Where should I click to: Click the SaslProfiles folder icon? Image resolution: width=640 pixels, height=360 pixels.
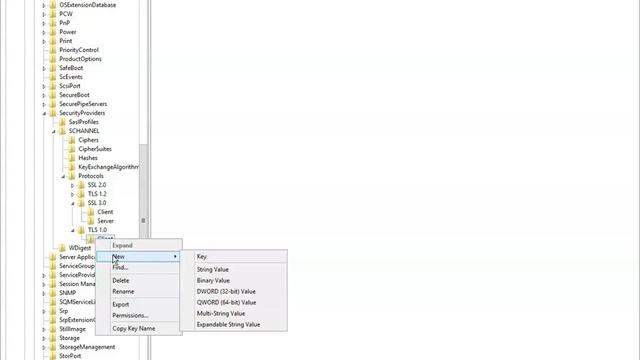pyautogui.click(x=62, y=122)
